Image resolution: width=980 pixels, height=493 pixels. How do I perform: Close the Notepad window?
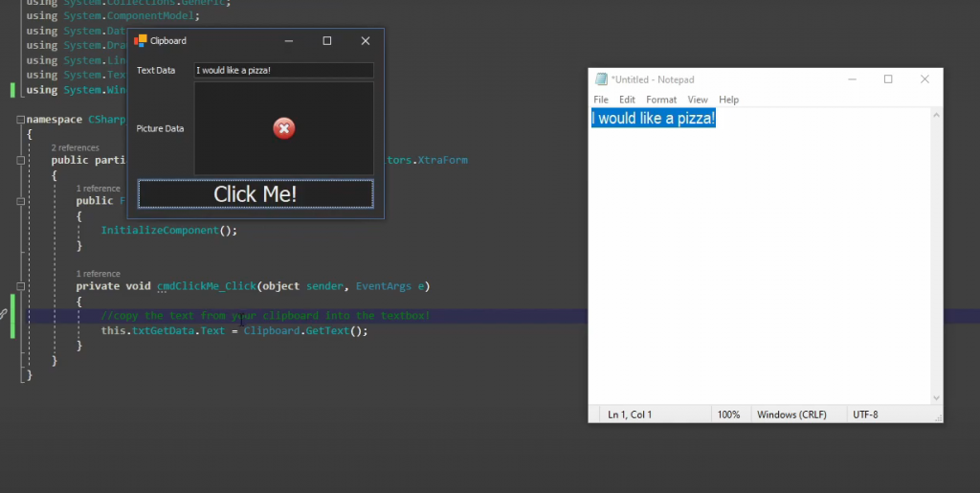924,79
